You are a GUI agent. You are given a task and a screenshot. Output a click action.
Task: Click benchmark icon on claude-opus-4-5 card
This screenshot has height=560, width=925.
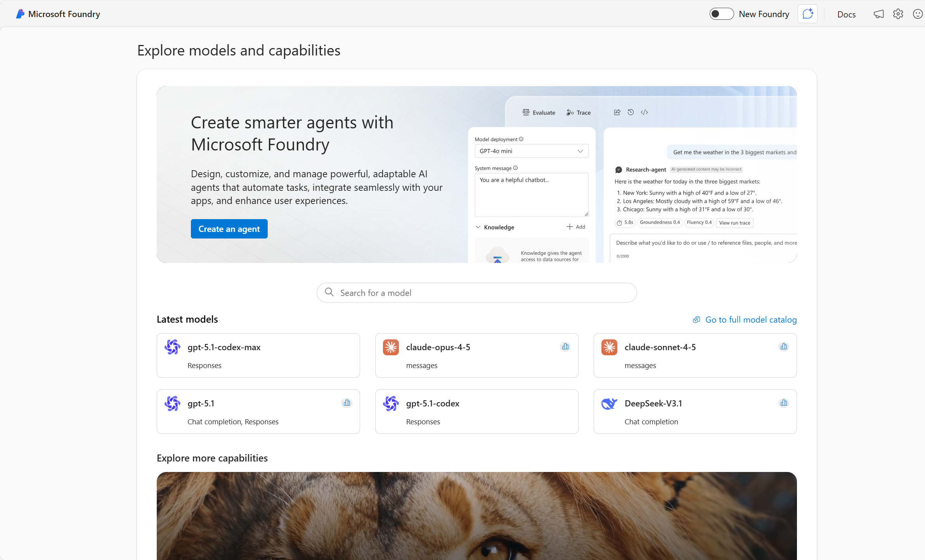565,347
